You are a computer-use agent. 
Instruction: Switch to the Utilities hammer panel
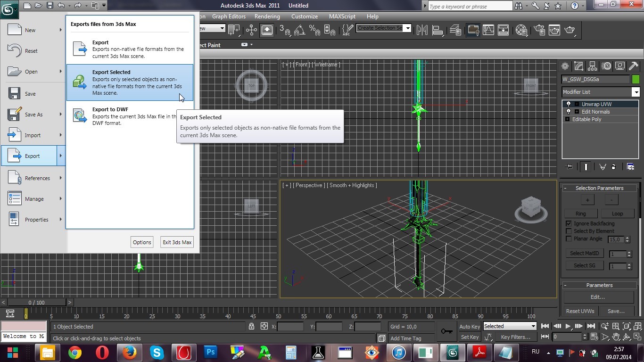[633, 66]
